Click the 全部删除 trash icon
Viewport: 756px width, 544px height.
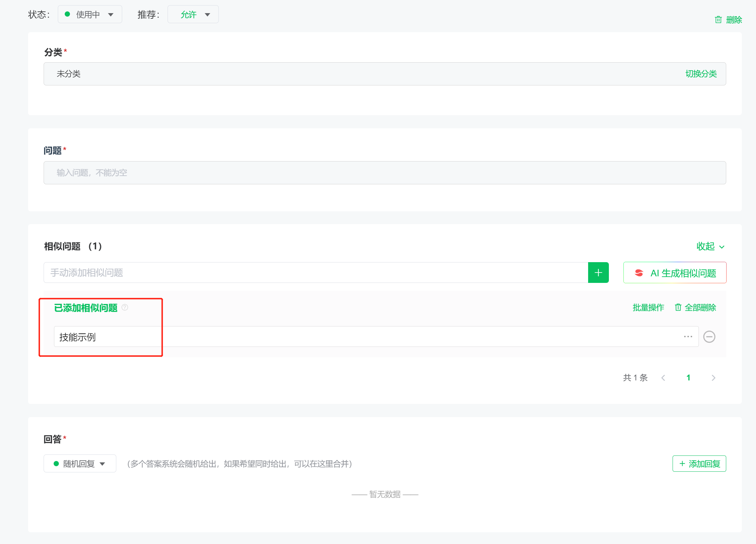pyautogui.click(x=678, y=307)
